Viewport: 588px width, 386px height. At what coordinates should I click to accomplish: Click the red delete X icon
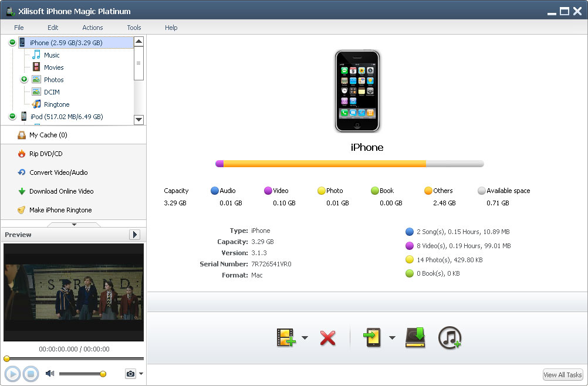pos(327,338)
